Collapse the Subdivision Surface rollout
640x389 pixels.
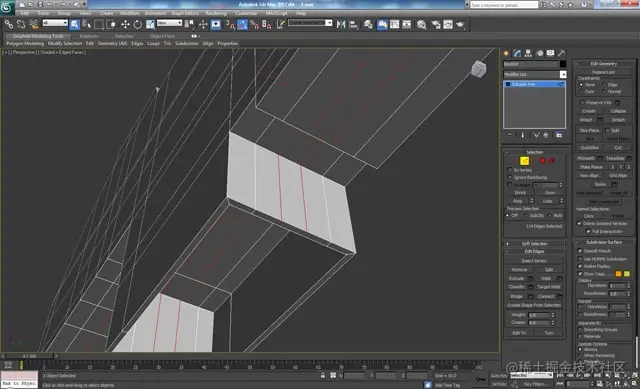tap(604, 242)
